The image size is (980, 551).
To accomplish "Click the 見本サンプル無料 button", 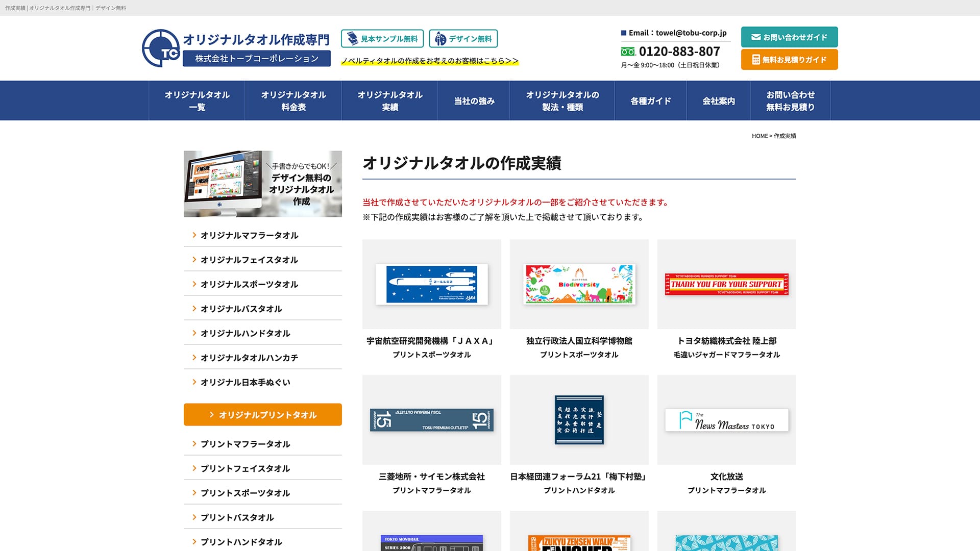I will (x=382, y=39).
